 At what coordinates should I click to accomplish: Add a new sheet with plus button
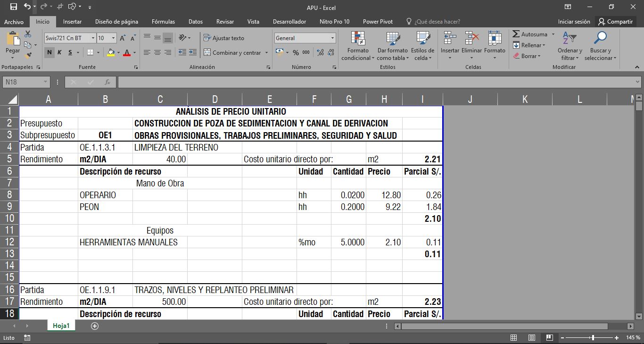click(95, 326)
